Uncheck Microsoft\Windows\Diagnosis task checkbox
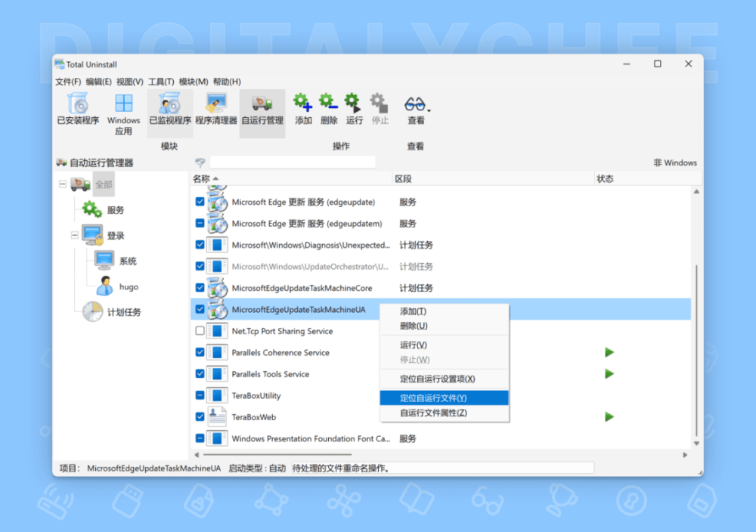 (200, 245)
